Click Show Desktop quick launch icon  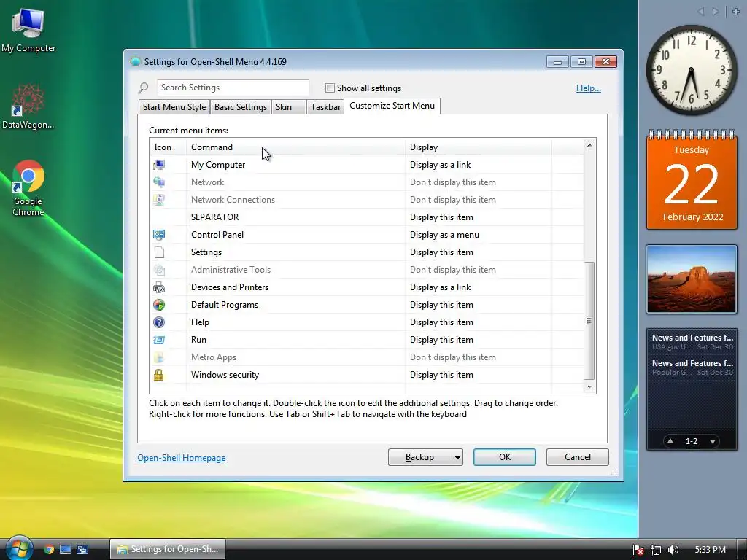click(66, 550)
